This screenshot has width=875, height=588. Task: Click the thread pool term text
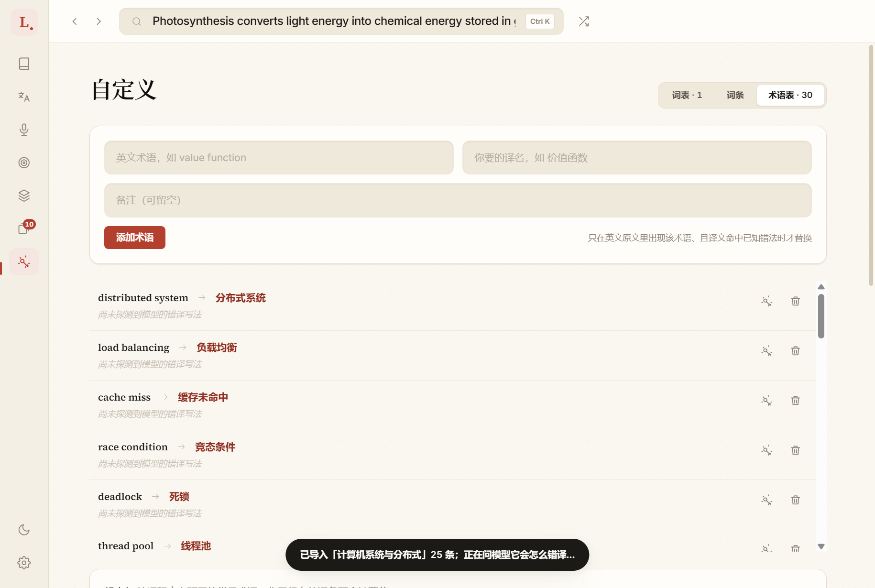(126, 546)
